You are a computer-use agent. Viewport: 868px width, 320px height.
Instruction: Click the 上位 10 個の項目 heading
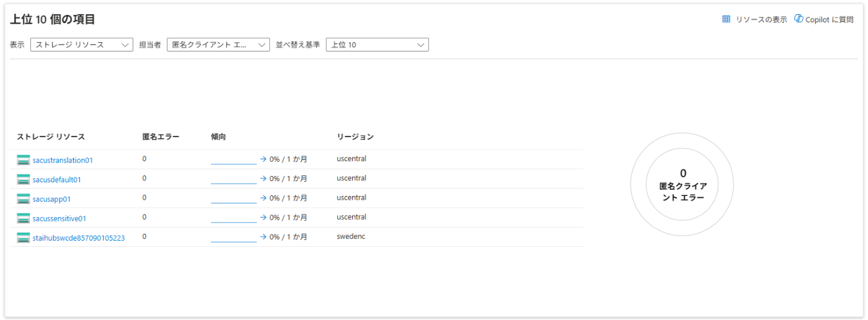coord(53,19)
